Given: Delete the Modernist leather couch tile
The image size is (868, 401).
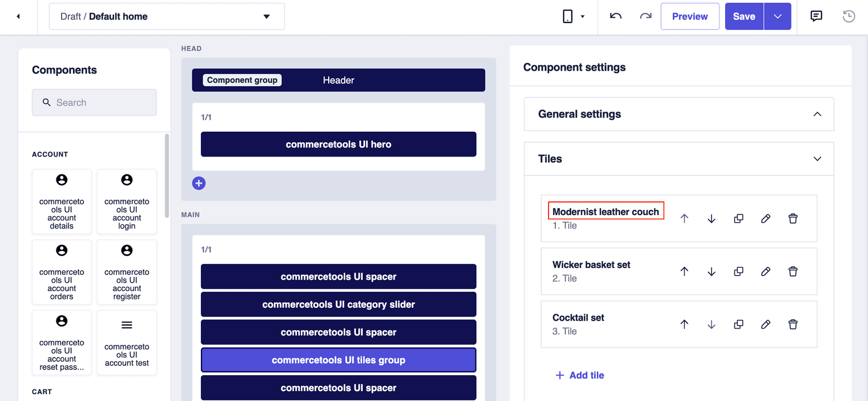Looking at the screenshot, I should click(793, 218).
